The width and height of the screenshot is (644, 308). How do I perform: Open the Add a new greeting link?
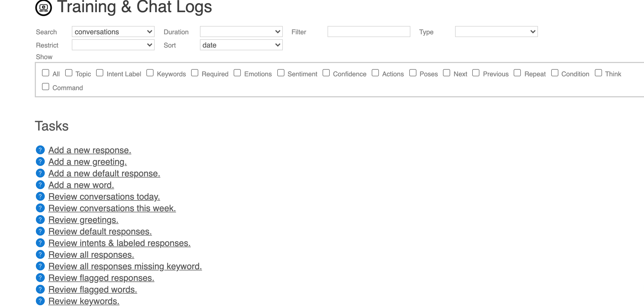click(x=88, y=162)
